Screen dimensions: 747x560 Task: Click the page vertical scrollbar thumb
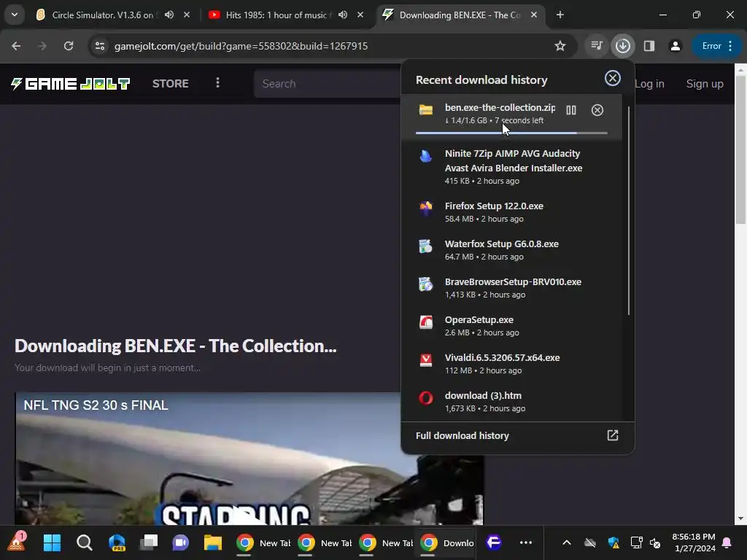pyautogui.click(x=740, y=149)
